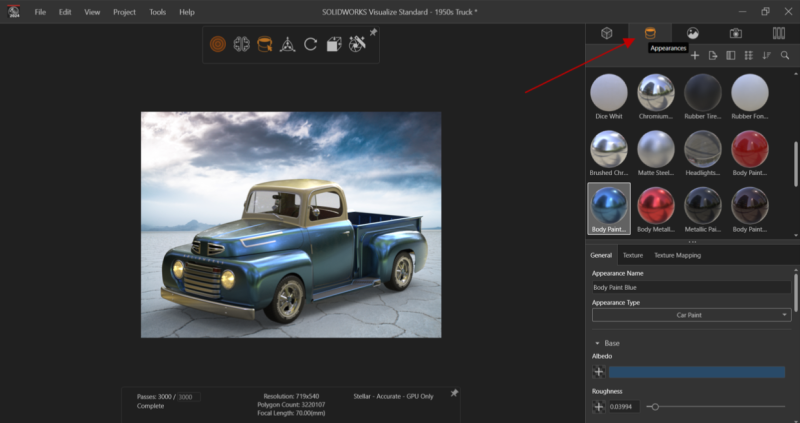
Task: Open the Project menu
Action: [x=124, y=12]
